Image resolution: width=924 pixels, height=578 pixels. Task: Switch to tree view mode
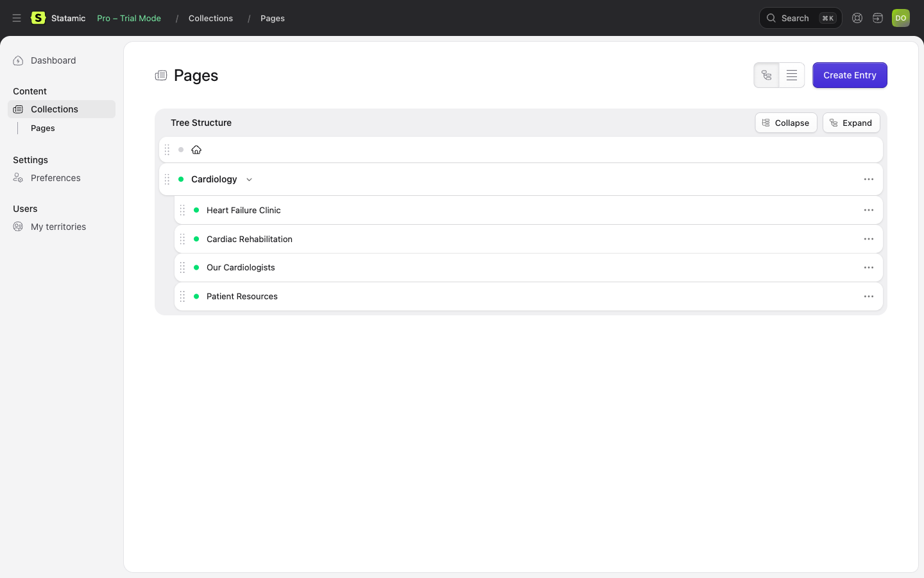click(x=766, y=75)
